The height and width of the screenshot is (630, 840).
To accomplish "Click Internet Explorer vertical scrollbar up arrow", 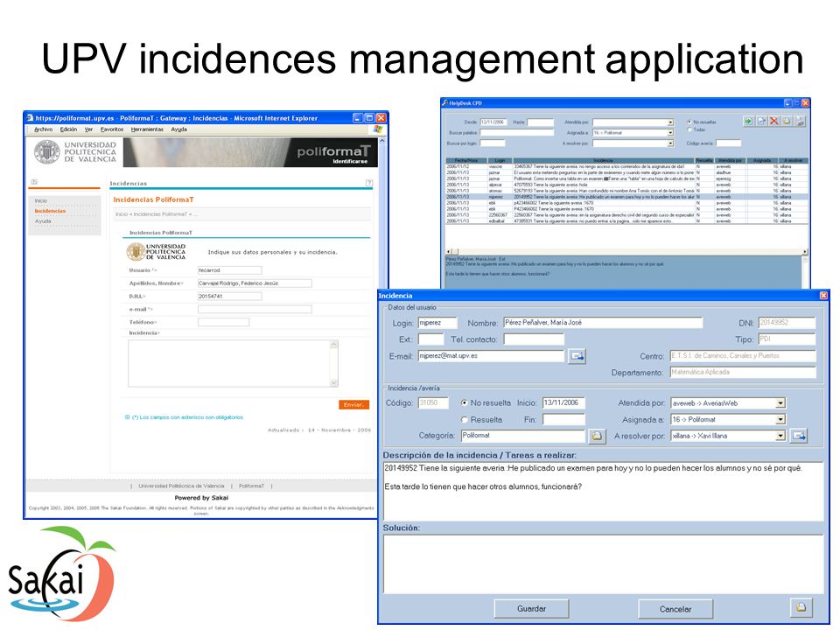I will 382,141.
